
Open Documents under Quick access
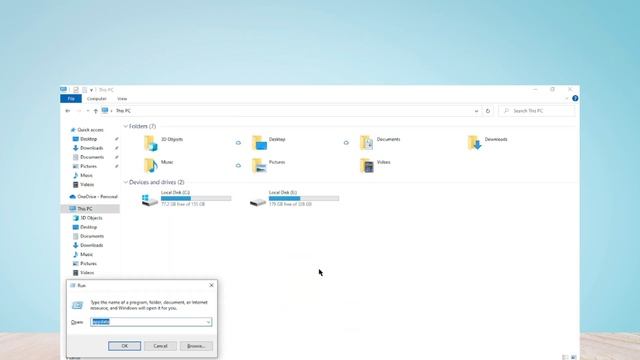pyautogui.click(x=88, y=157)
